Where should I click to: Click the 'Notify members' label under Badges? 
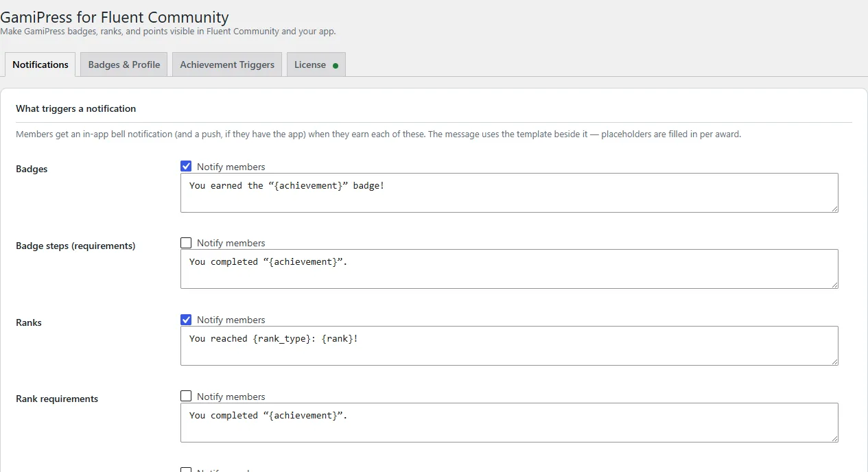231,167
